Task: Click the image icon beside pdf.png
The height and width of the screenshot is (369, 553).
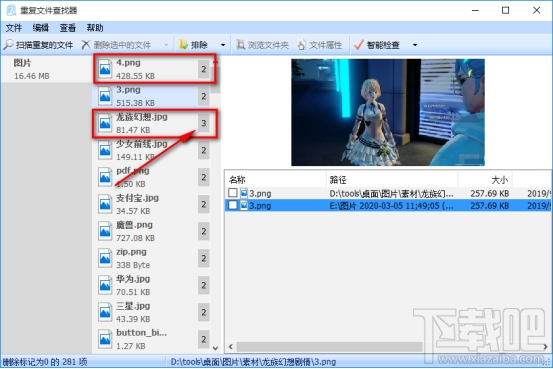Action: point(105,177)
